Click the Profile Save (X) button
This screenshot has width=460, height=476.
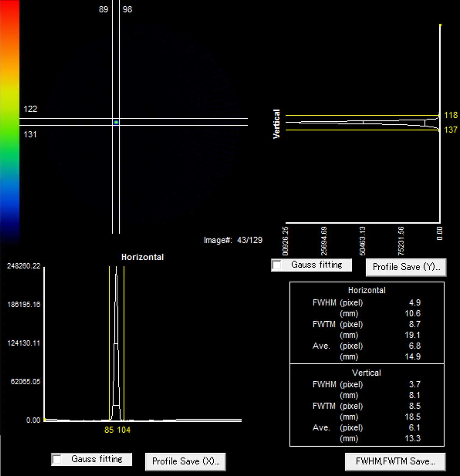[185, 461]
